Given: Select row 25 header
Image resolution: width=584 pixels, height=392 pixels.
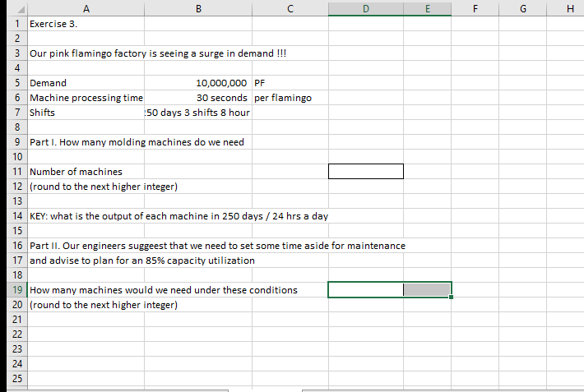Looking at the screenshot, I should (17, 379).
